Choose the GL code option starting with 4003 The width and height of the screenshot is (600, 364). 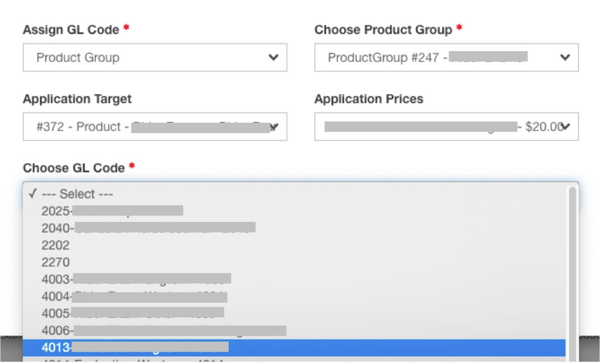136,279
